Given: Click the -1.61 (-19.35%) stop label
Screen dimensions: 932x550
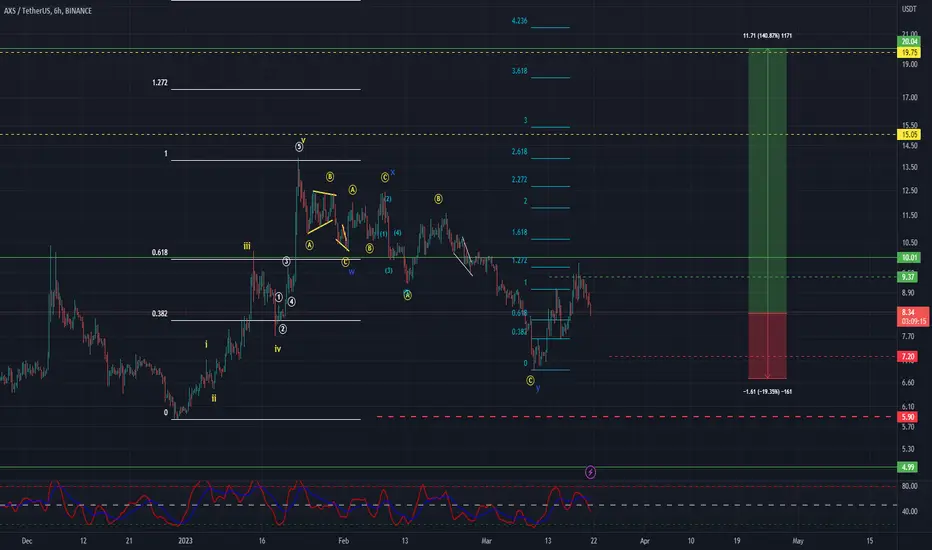Looking at the screenshot, I should pyautogui.click(x=767, y=391).
